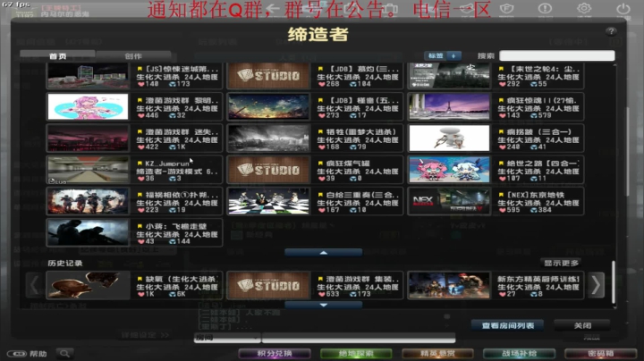Open the NEX 东京地铁 thumbnail
This screenshot has height=361, width=644.
[x=449, y=201]
